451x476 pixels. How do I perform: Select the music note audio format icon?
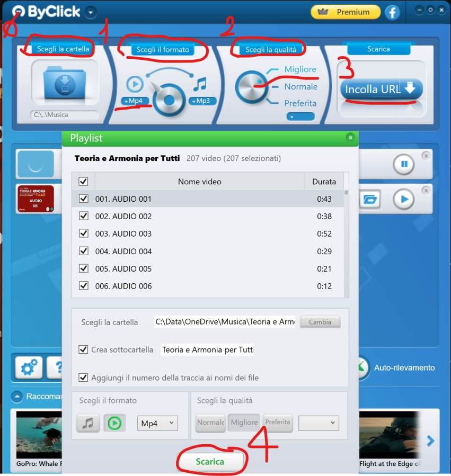pos(88,423)
